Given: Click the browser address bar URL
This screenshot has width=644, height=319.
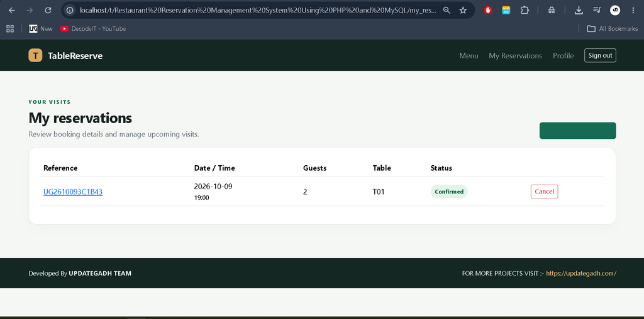Looking at the screenshot, I should click(258, 10).
